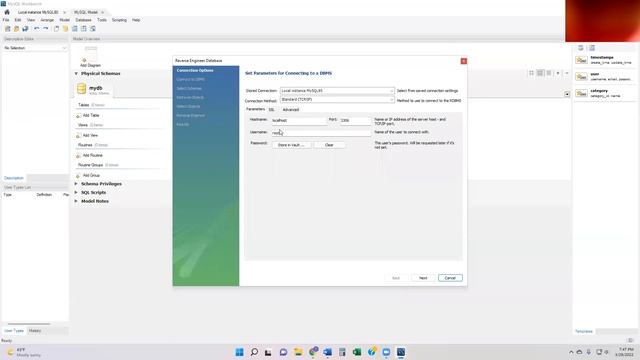Open the Arrange menu
640x360 pixels.
point(47,20)
